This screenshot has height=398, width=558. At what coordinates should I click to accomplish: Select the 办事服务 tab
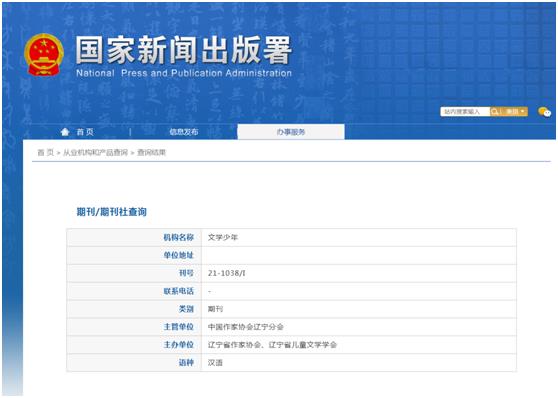coord(291,132)
